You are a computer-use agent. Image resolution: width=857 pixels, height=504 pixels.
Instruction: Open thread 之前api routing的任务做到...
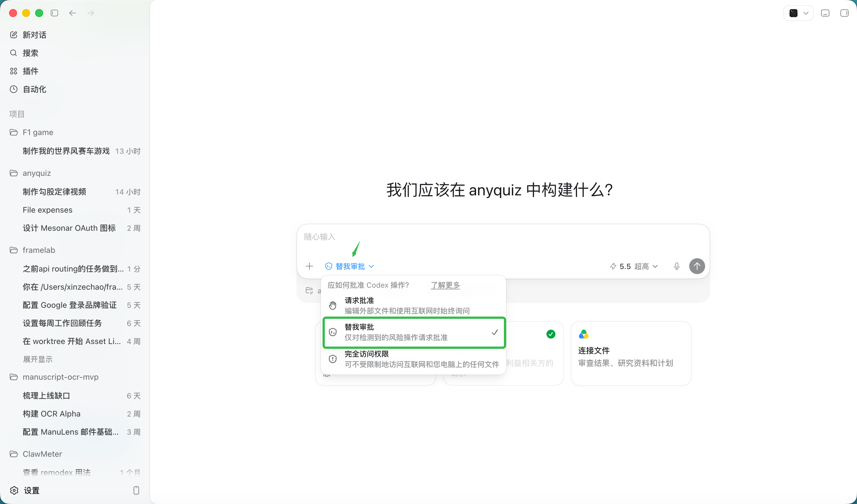(75, 269)
